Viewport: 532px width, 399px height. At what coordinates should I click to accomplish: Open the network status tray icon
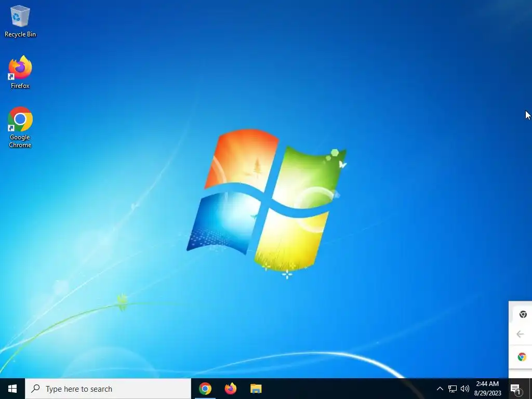point(453,389)
